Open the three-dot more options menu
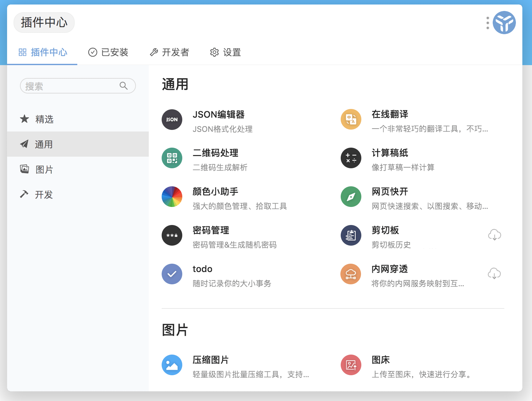This screenshot has height=401, width=532. (x=488, y=23)
